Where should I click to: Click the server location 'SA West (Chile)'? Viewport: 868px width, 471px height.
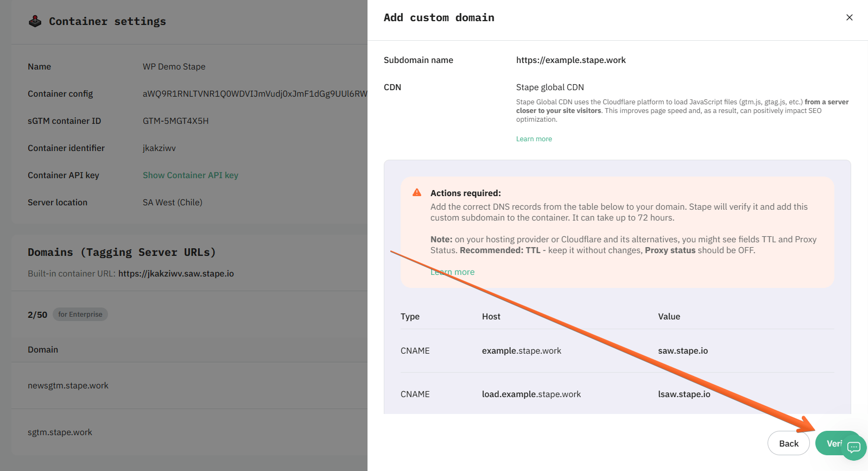[173, 202]
